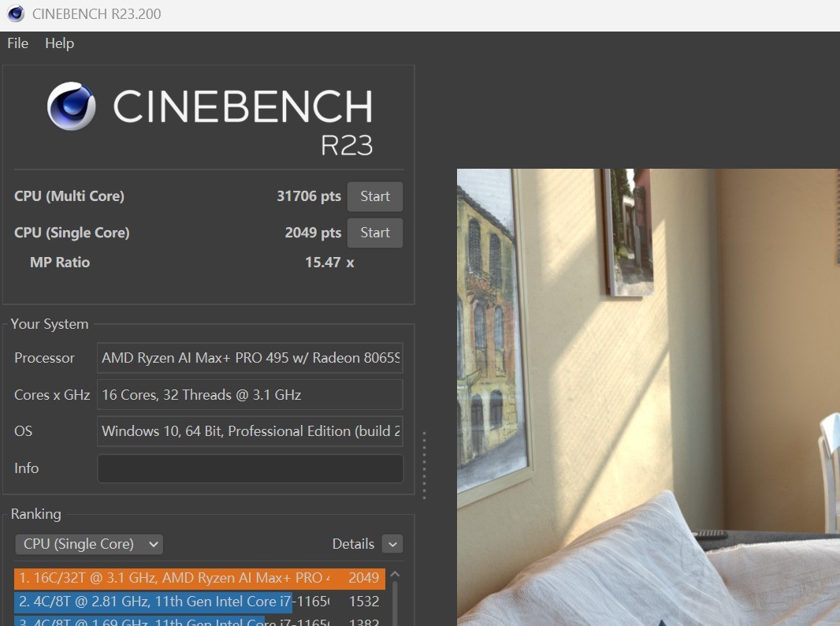Click the Cinebench R23 logo sphere
The width and height of the screenshot is (840, 626).
71,106
